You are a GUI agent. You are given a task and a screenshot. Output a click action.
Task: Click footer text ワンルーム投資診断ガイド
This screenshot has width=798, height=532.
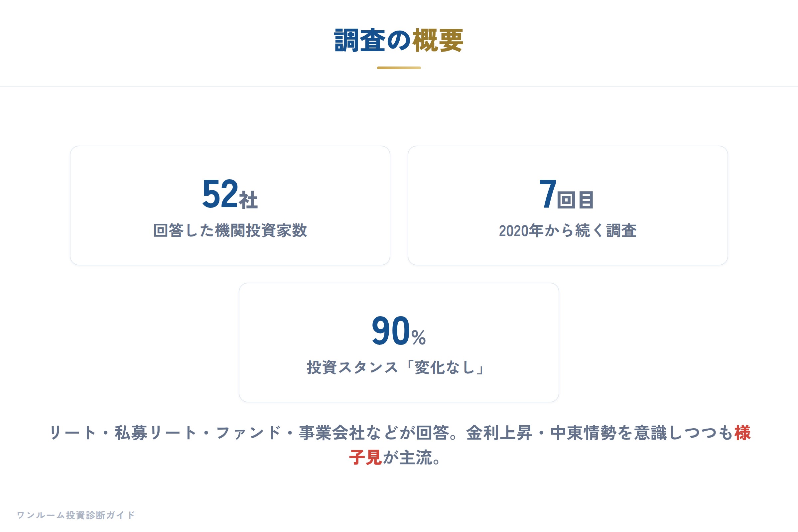point(76,515)
